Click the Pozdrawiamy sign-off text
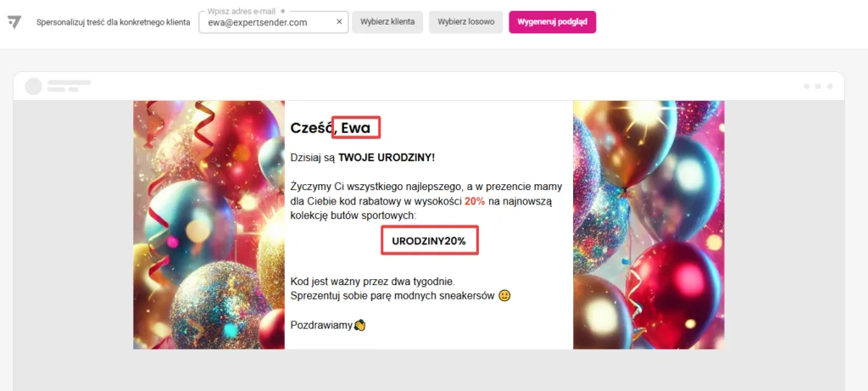 point(321,326)
